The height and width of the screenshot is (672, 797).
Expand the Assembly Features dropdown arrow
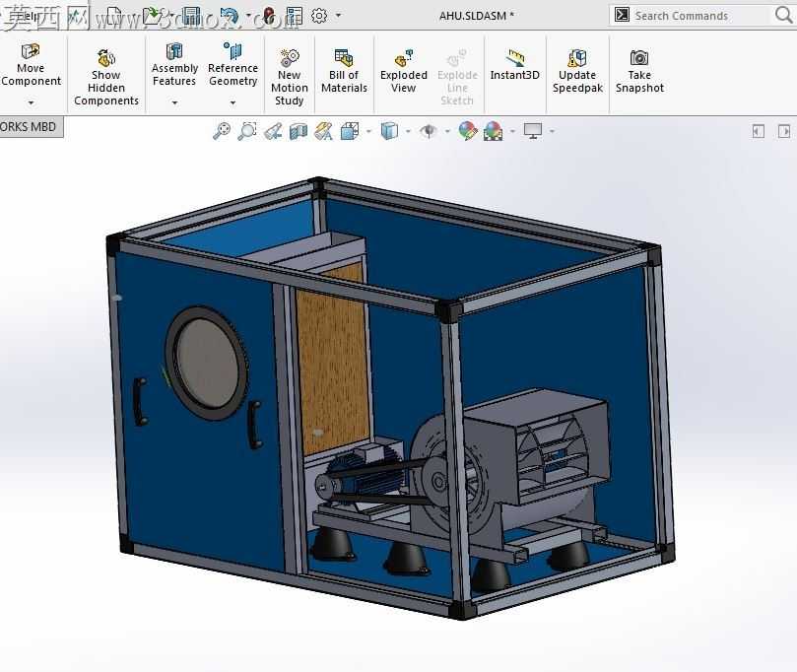tap(174, 102)
